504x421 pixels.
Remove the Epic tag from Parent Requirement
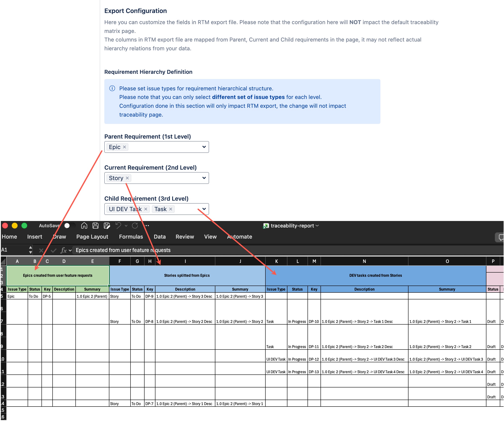coord(124,147)
